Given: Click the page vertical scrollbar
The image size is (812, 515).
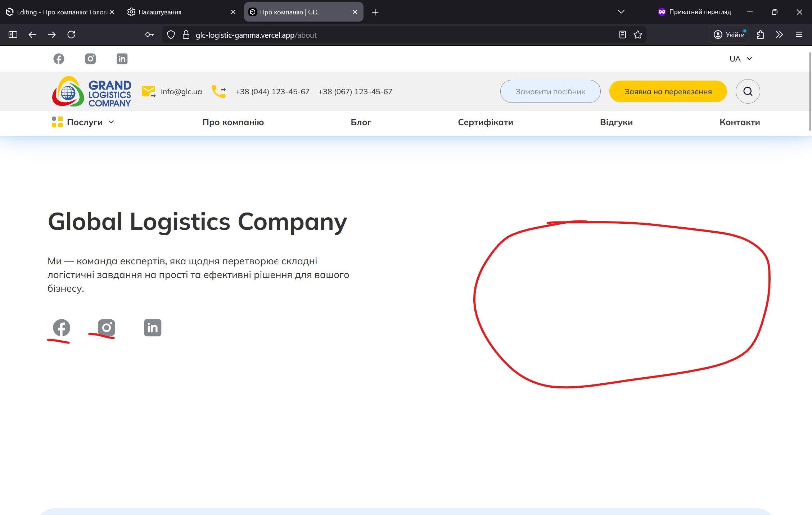Looking at the screenshot, I should (810, 92).
